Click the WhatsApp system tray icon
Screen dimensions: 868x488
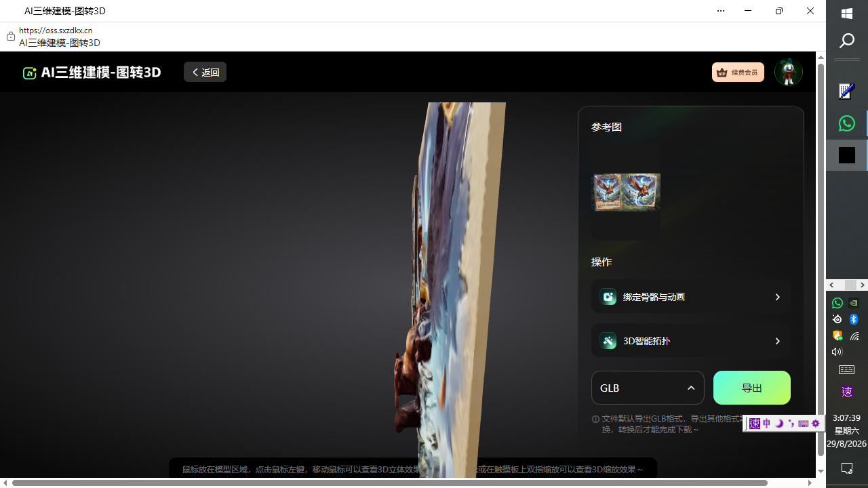coord(837,303)
